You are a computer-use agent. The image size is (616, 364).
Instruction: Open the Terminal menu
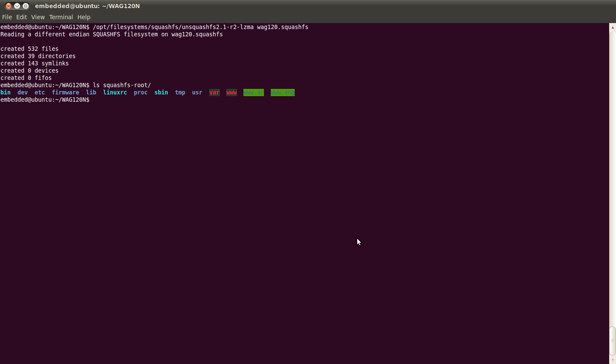click(61, 17)
